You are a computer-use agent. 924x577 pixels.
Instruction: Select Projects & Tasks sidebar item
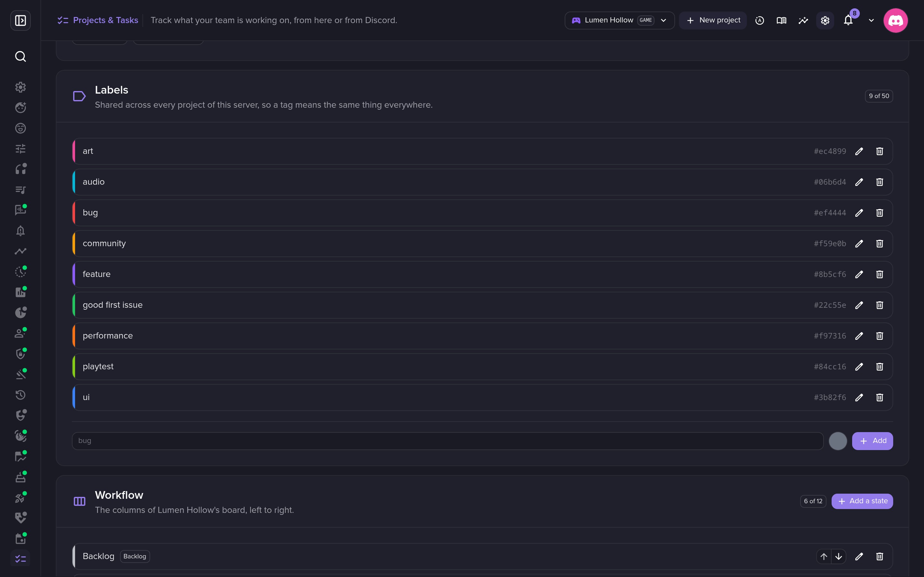pyautogui.click(x=21, y=559)
